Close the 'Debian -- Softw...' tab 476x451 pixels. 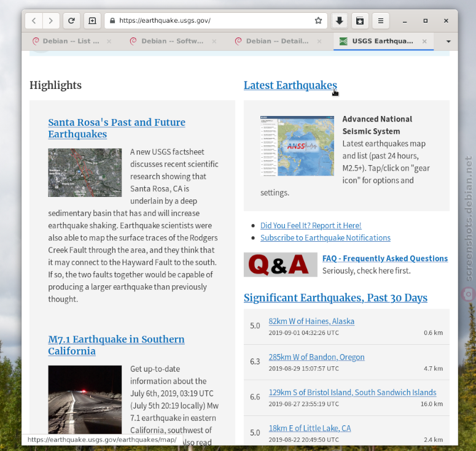214,41
